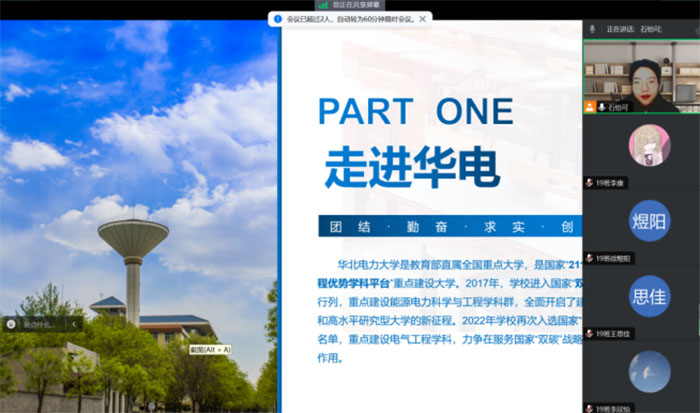Close the meeting time limit notification
Image resolution: width=700 pixels, height=413 pixels.
tap(425, 18)
